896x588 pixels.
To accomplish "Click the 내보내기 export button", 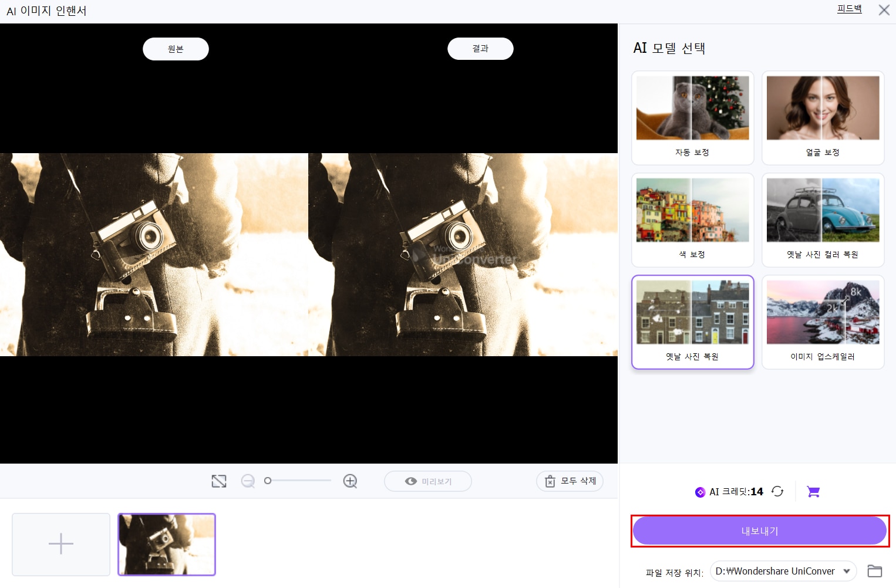I will click(x=760, y=530).
